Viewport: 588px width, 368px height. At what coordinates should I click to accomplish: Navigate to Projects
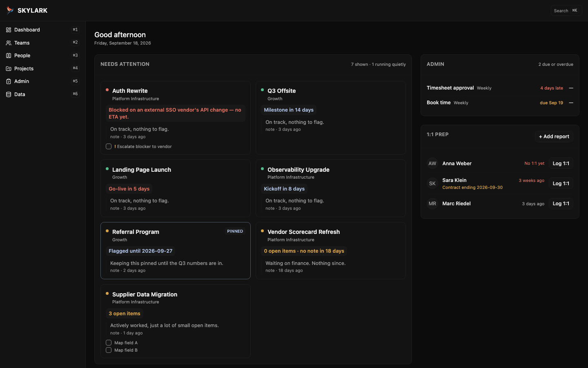42,69
